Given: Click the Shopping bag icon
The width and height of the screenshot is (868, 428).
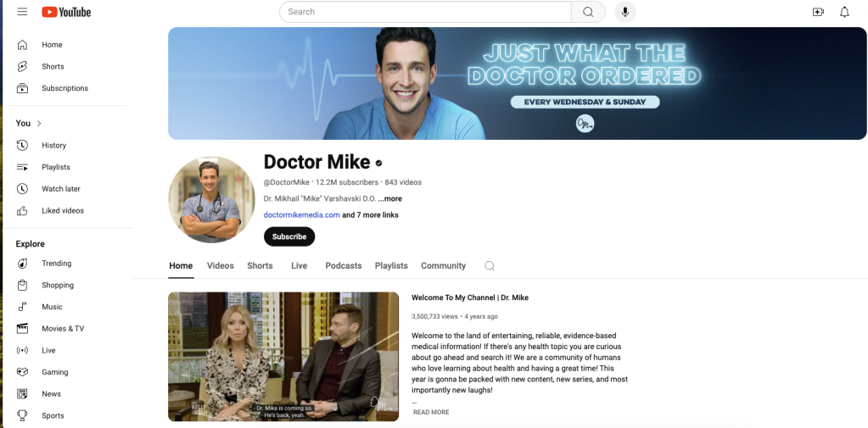Looking at the screenshot, I should pyautogui.click(x=22, y=286).
